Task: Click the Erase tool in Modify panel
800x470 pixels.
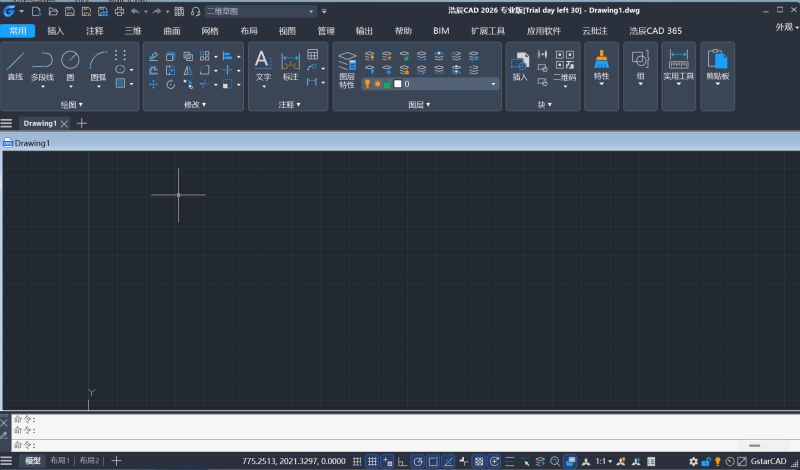Action: [x=154, y=56]
